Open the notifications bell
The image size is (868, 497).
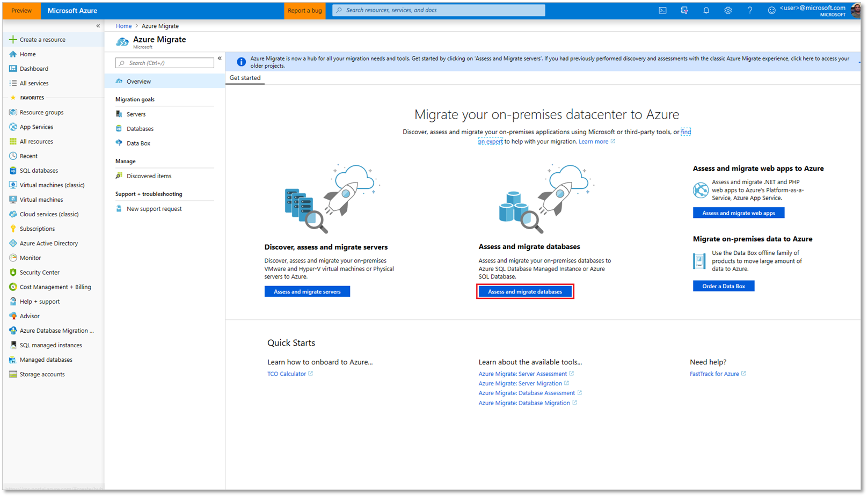coord(706,10)
